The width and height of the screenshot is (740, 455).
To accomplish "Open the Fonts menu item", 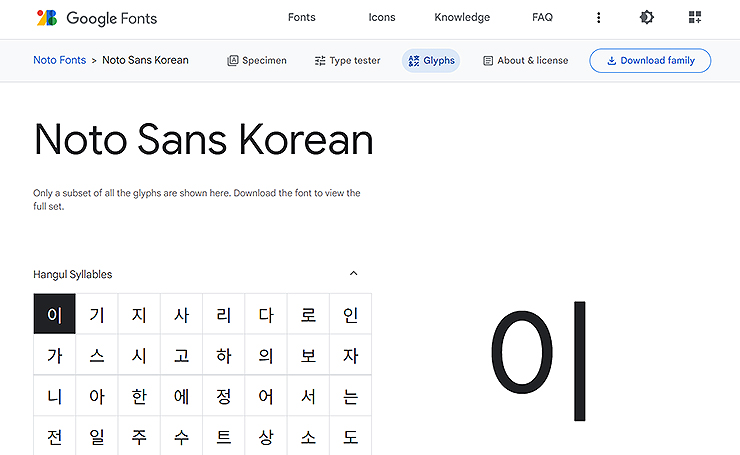I will click(302, 17).
